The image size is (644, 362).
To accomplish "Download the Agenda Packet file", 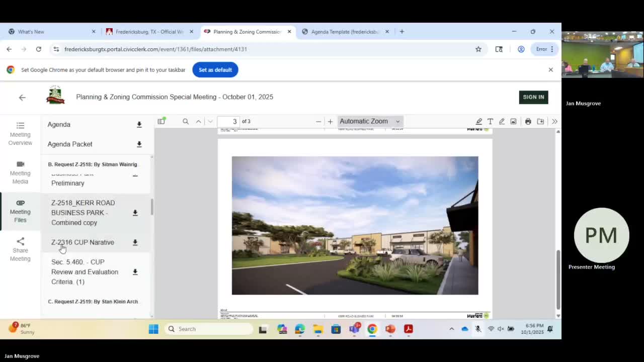I will point(139,144).
